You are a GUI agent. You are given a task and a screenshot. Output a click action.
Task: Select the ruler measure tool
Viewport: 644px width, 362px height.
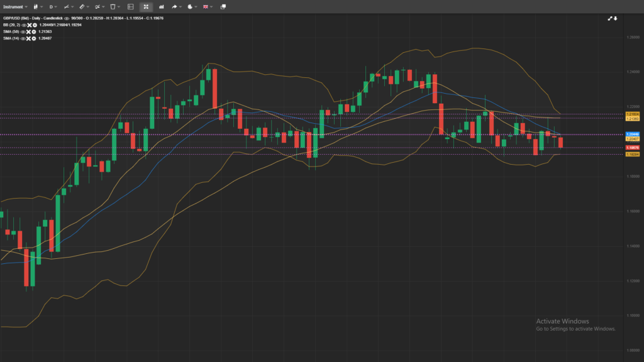click(x=82, y=7)
